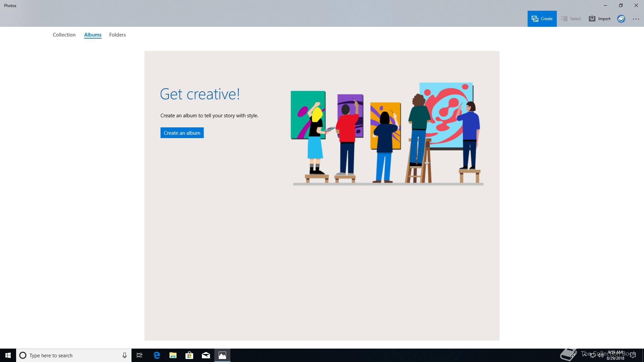Open the See more ellipsis menu

(x=636, y=19)
